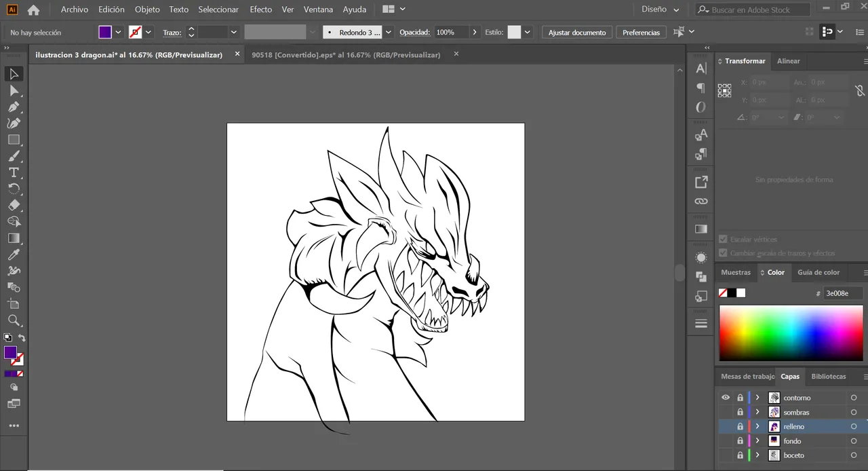Click the Ajustar documento button

tap(577, 33)
